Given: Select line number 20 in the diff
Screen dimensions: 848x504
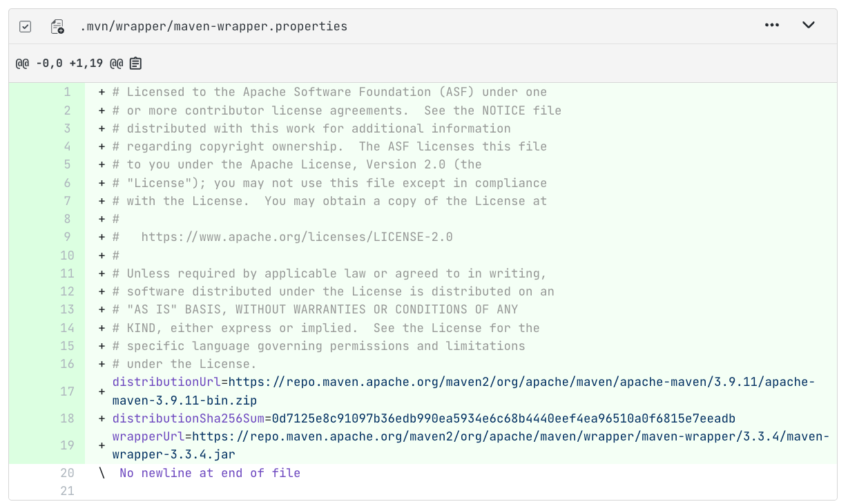Looking at the screenshot, I should point(67,473).
